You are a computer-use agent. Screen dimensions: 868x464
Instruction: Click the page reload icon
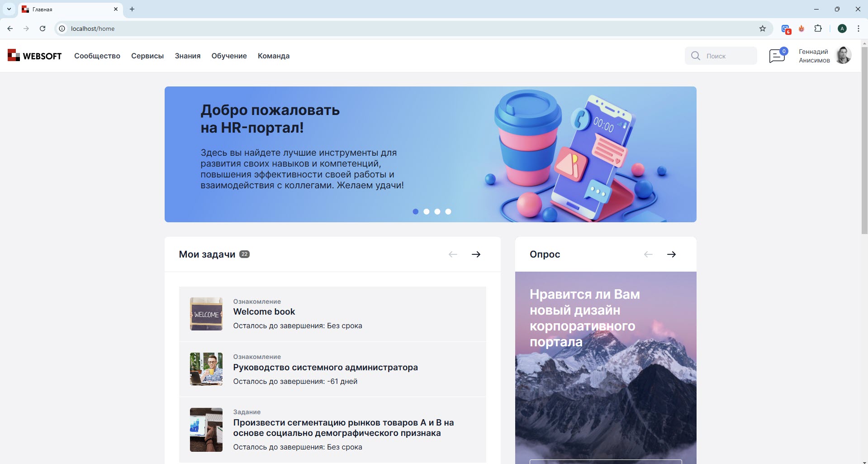43,28
